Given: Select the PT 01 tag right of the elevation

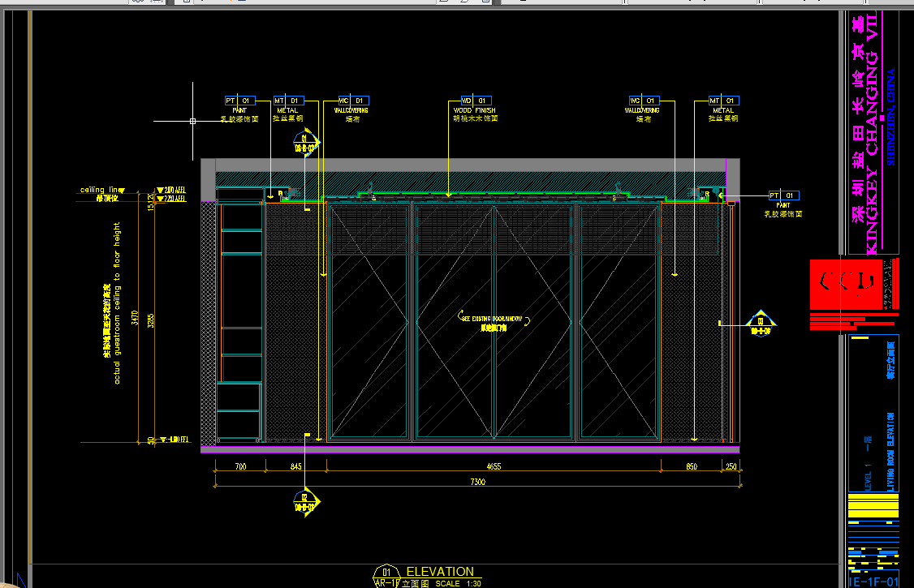Looking at the screenshot, I should 784,195.
